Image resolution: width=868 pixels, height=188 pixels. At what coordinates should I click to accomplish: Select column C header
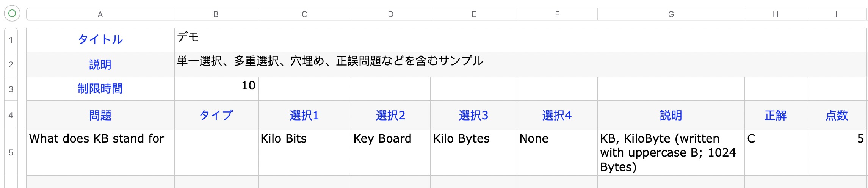coord(304,14)
